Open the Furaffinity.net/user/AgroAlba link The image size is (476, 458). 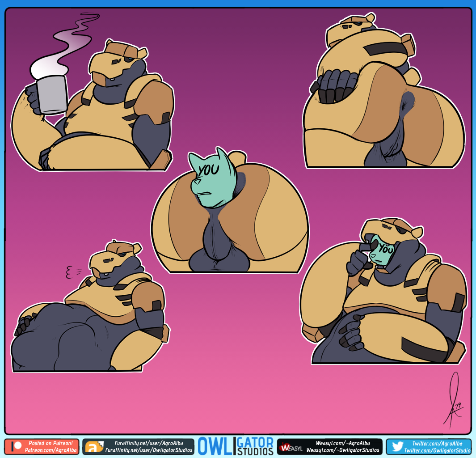149,443
